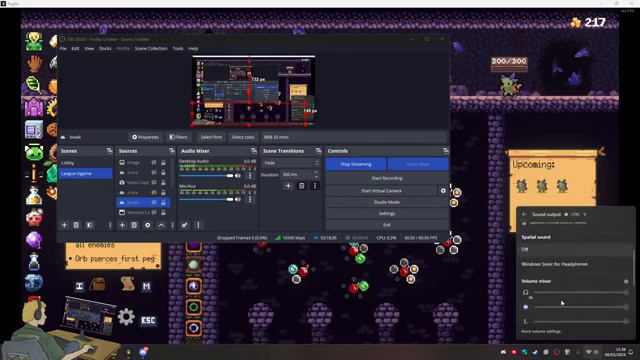640x360 pixels.
Task: Open Sources panel more options menu
Action: pyautogui.click(x=172, y=225)
